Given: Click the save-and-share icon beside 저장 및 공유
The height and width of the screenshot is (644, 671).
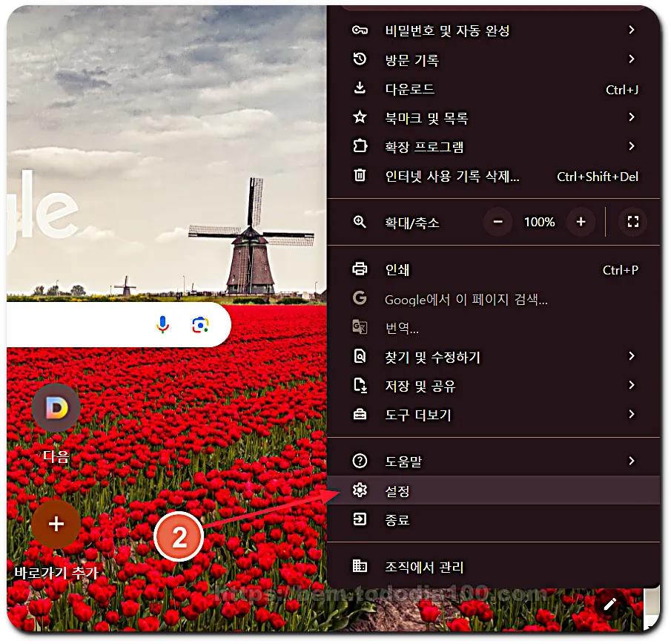Looking at the screenshot, I should pos(360,385).
